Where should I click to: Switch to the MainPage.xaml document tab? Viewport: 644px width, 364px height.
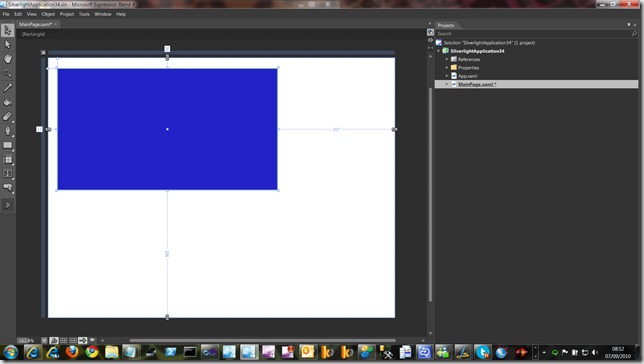click(x=35, y=24)
